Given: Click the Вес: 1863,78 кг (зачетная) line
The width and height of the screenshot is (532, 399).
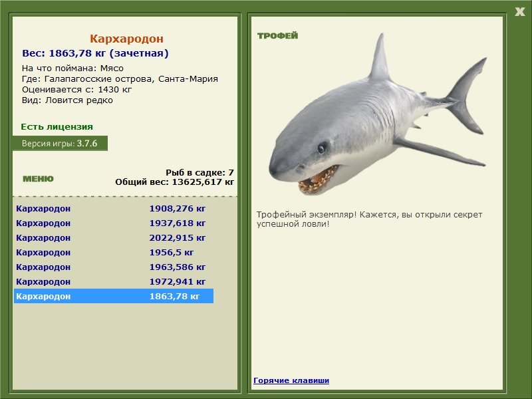Looking at the screenshot, I should [x=95, y=53].
